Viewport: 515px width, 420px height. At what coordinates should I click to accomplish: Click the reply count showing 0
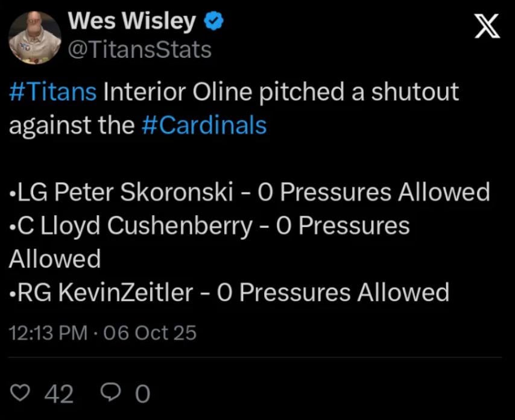pyautogui.click(x=143, y=393)
